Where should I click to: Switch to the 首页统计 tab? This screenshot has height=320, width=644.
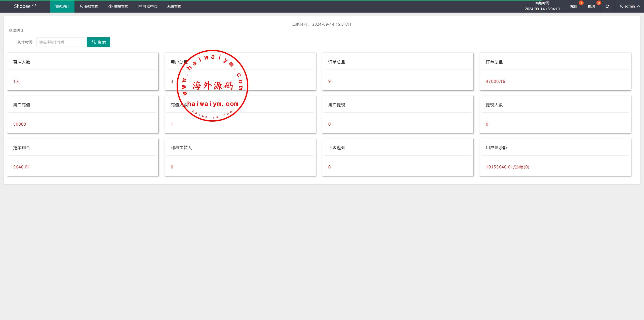[62, 6]
